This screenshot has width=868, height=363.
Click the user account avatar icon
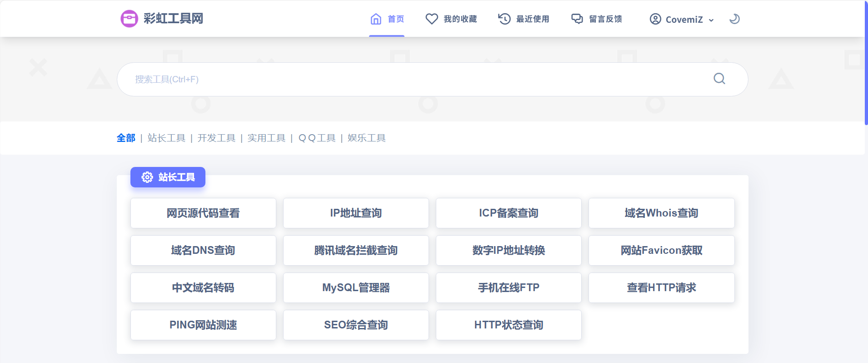[x=655, y=19]
